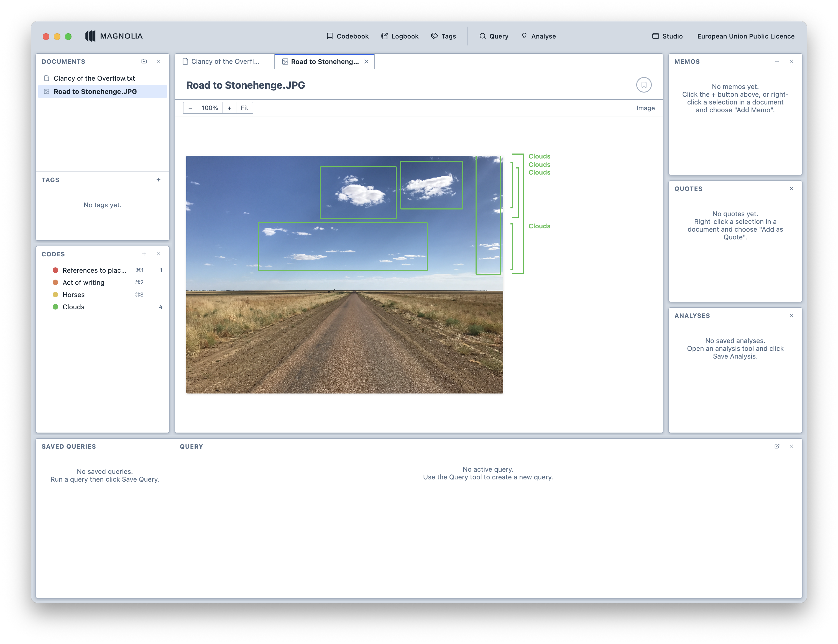Screen dimensions: 838x644
Task: Close the Codes panel
Action: (158, 254)
